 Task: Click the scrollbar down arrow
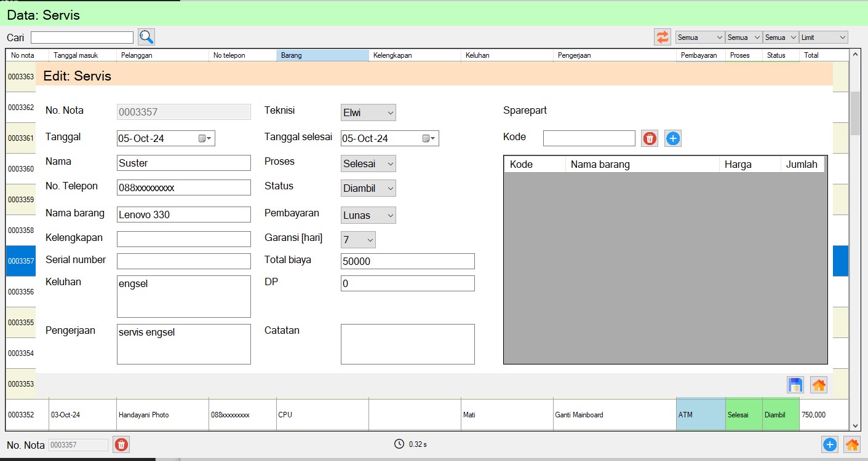(856, 425)
